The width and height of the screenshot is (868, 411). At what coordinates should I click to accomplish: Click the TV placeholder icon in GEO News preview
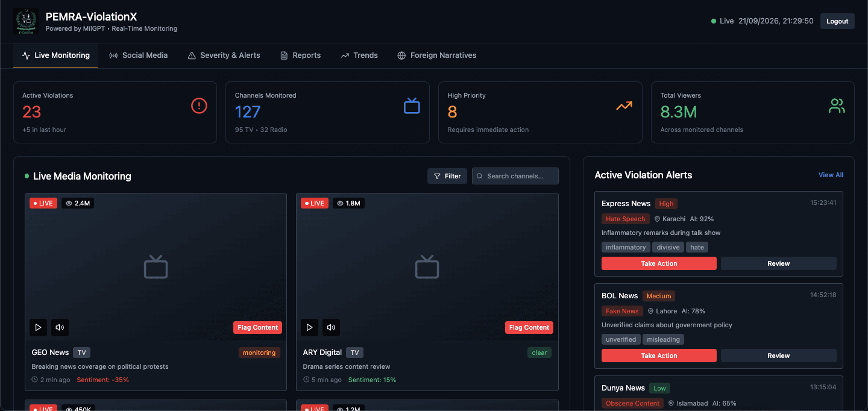pos(156,266)
